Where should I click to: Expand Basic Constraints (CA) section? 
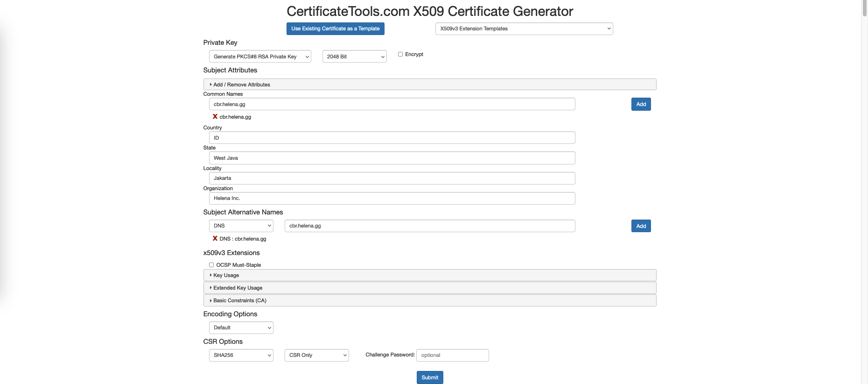click(240, 300)
